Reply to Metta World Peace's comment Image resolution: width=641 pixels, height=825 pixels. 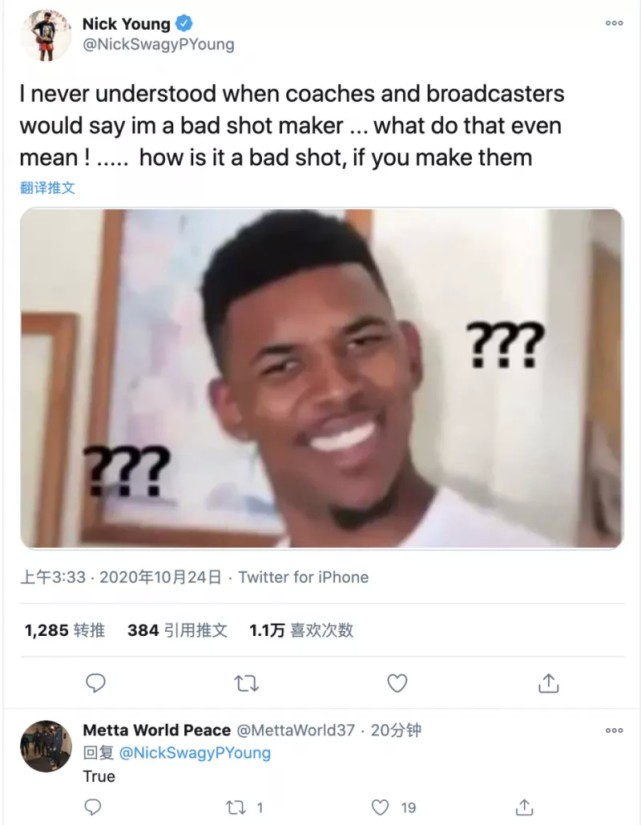point(93,806)
